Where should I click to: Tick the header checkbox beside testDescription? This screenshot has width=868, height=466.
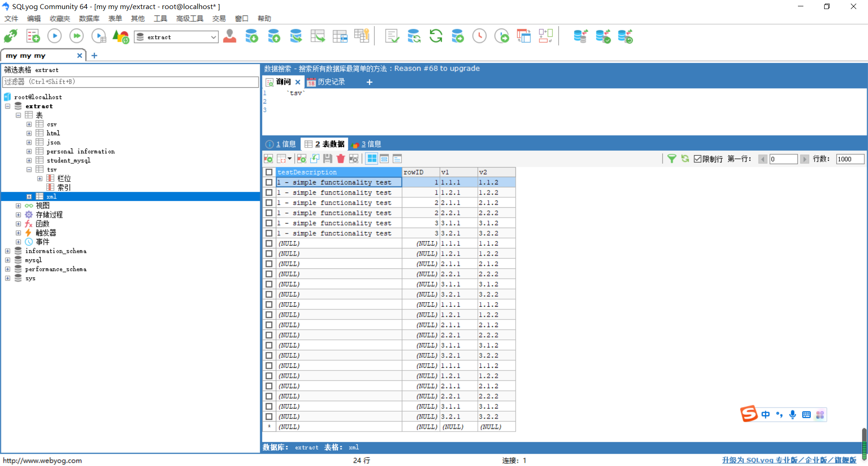pyautogui.click(x=269, y=172)
